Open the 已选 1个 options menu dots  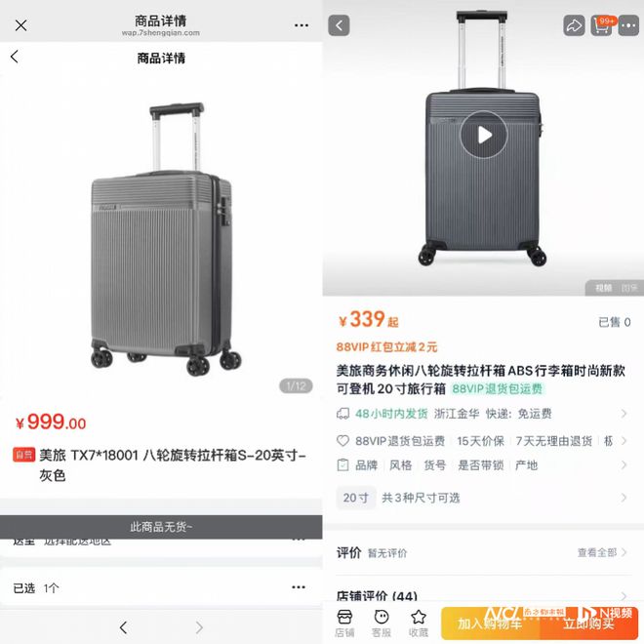pyautogui.click(x=299, y=586)
